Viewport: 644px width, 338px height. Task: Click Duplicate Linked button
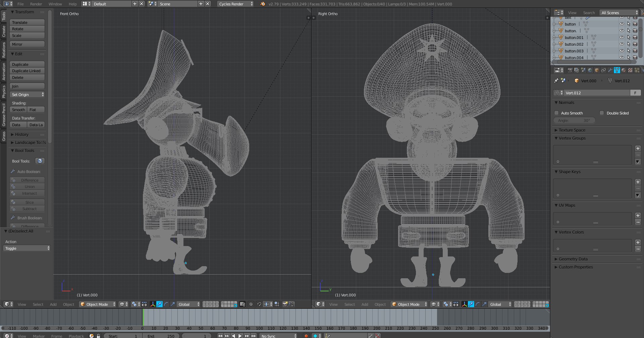point(27,71)
